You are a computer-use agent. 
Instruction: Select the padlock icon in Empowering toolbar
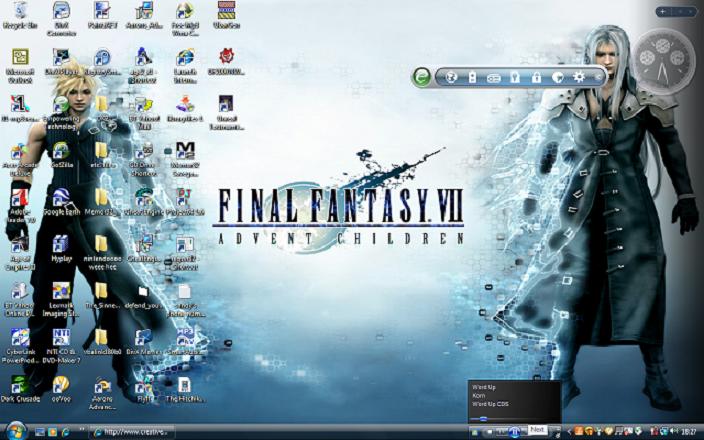pos(536,77)
